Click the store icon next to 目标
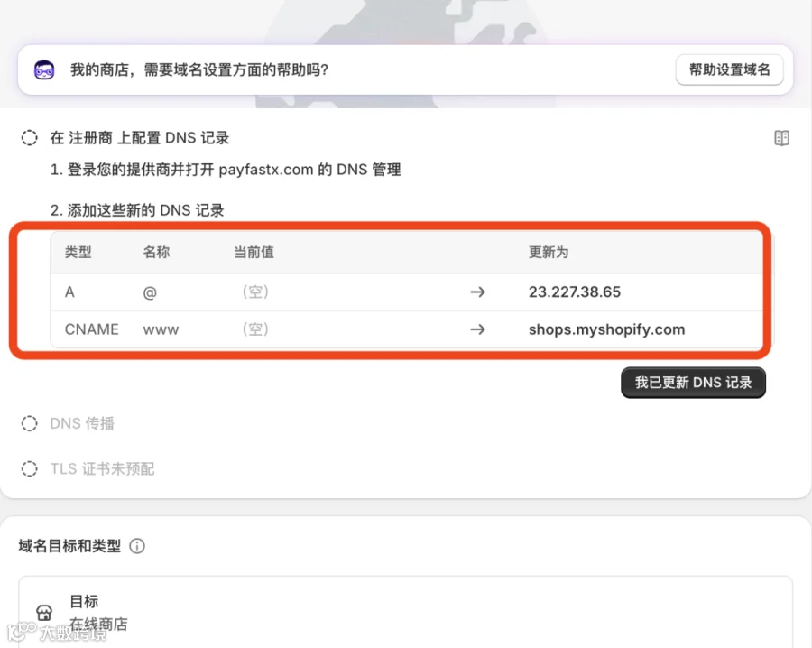Viewport: 812px width, 648px height. tap(44, 613)
